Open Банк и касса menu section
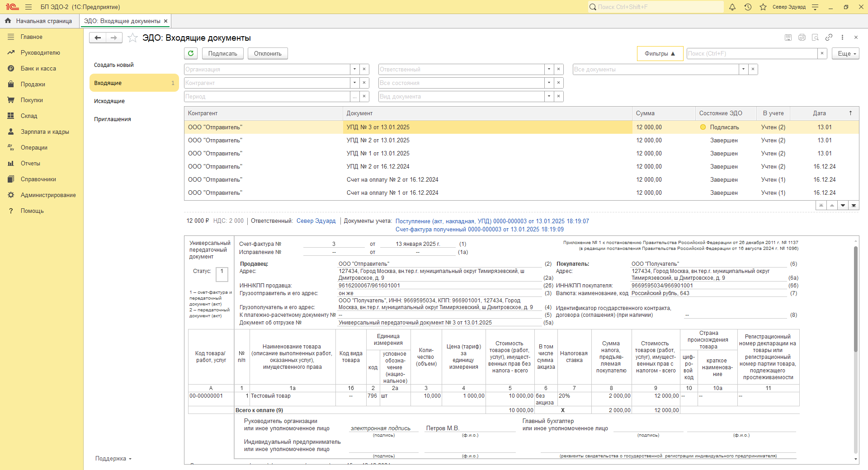 [x=38, y=69]
